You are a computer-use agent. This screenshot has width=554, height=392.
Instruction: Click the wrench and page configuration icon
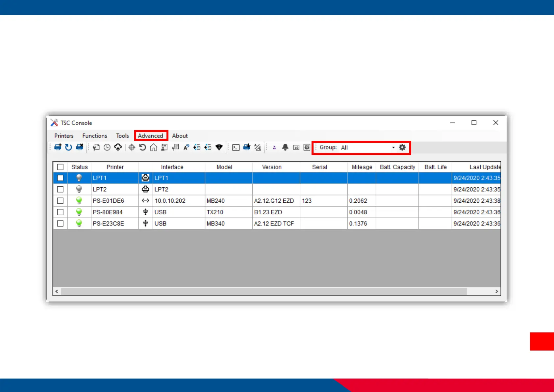(96, 147)
